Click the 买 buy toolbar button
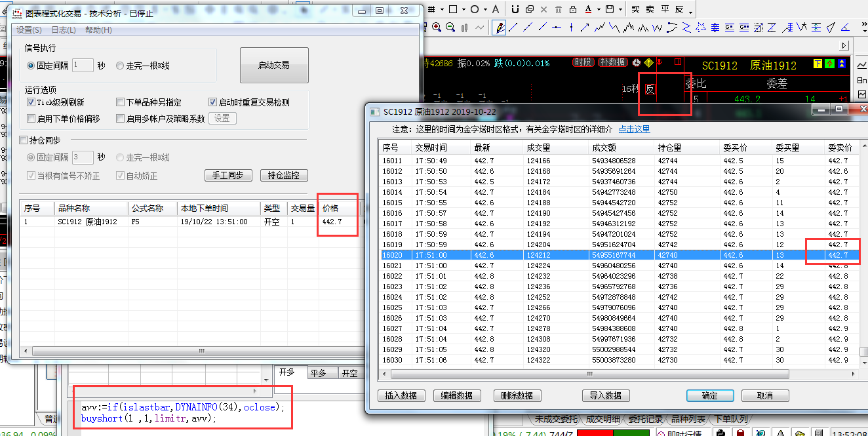The height and width of the screenshot is (436, 868). pos(635,9)
